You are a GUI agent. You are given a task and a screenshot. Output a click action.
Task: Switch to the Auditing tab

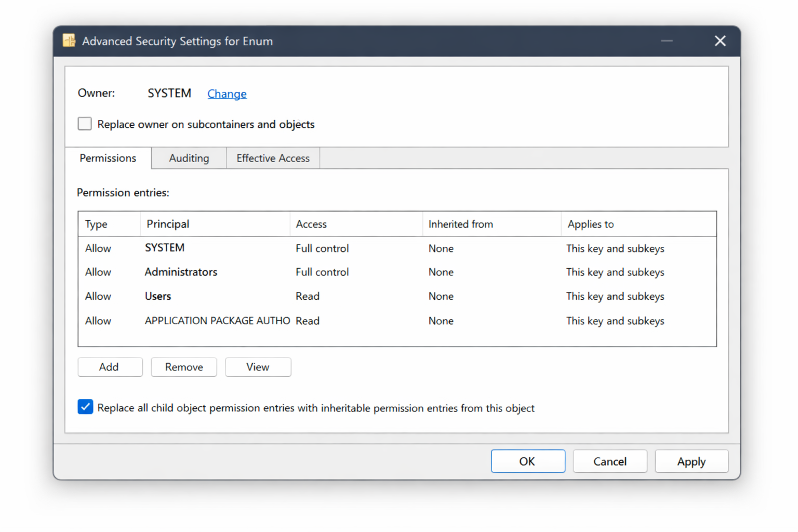pyautogui.click(x=188, y=158)
